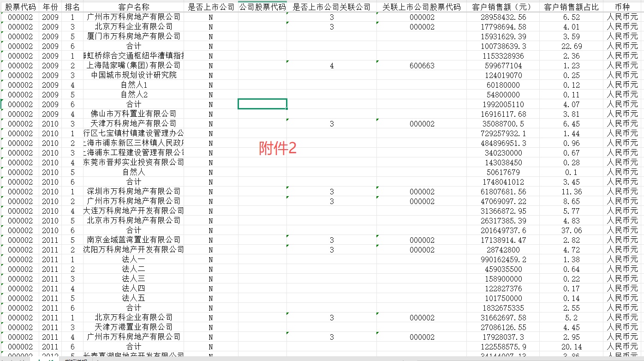644x361 pixels.
Task: Click the amount cell 28742800
Action: (502, 250)
